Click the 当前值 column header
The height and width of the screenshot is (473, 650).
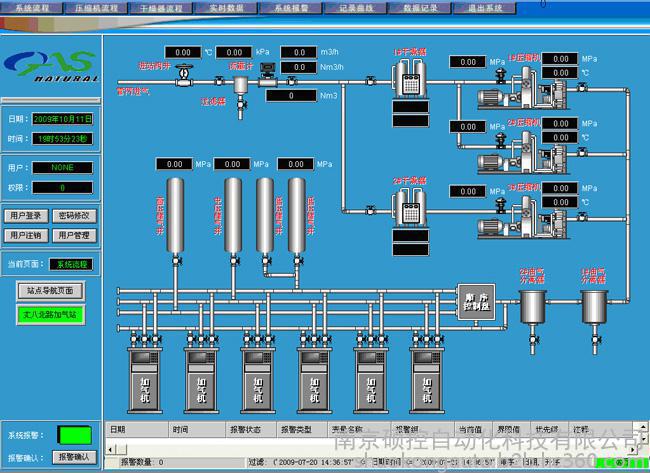click(x=473, y=429)
